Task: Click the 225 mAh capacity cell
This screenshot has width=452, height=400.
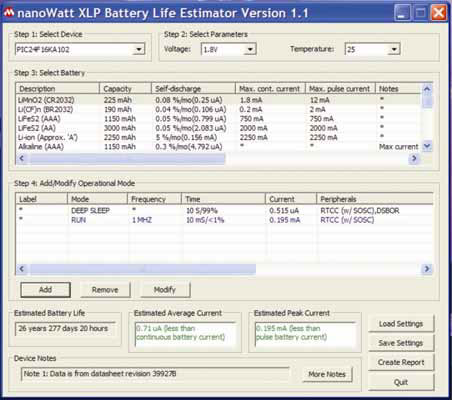Action: click(118, 100)
